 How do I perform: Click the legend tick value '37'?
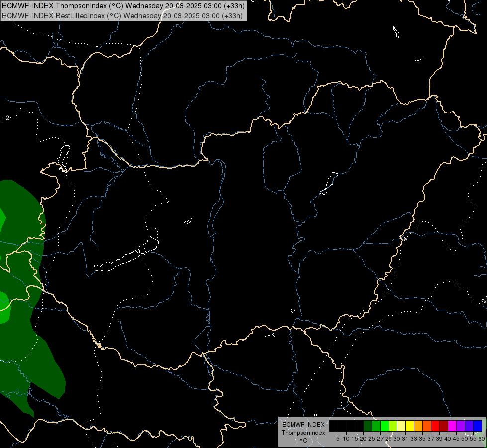431,439
